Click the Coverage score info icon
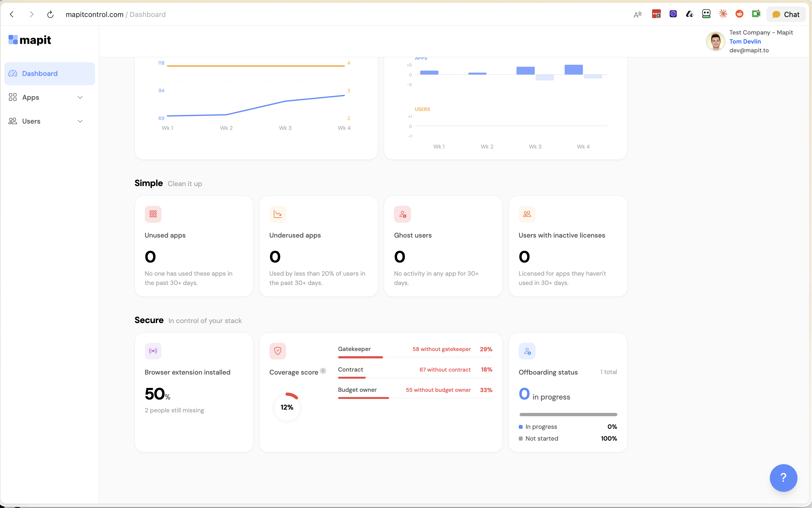Image resolution: width=812 pixels, height=508 pixels. 323,371
